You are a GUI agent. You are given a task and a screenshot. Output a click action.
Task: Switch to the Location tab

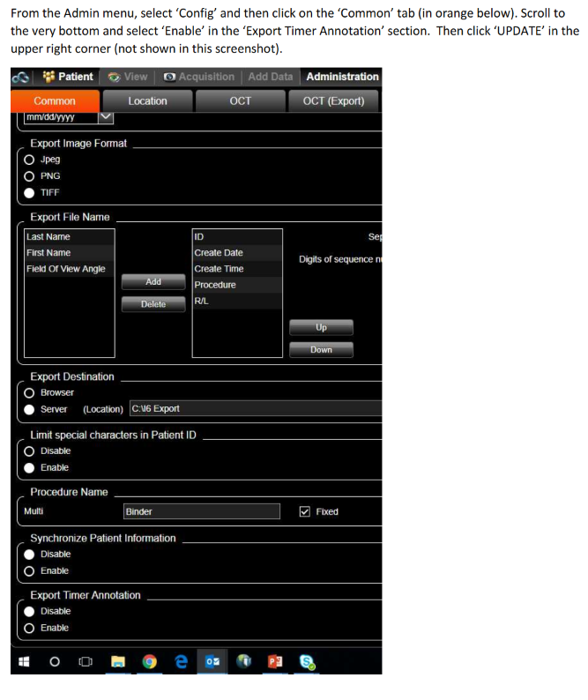148,101
